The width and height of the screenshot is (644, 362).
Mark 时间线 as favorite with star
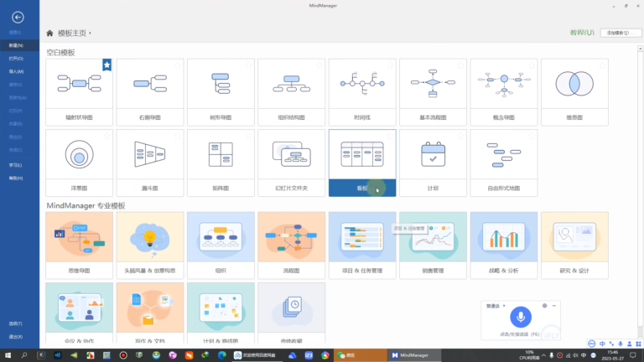390,65
